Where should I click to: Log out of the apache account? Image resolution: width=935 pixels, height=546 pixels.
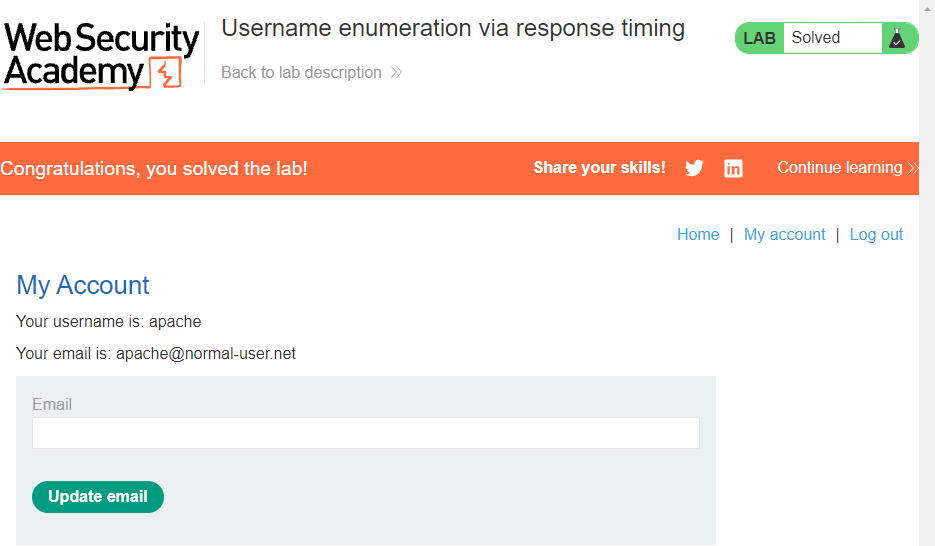click(876, 234)
